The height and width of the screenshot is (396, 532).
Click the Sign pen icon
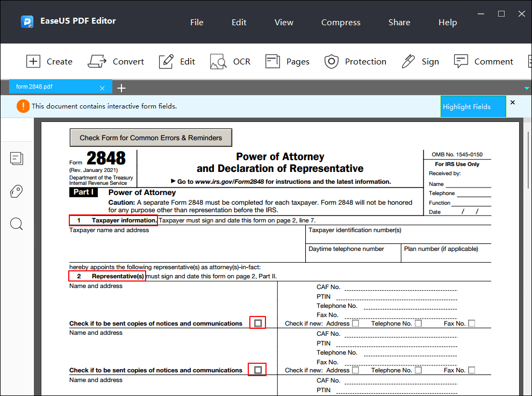point(408,61)
